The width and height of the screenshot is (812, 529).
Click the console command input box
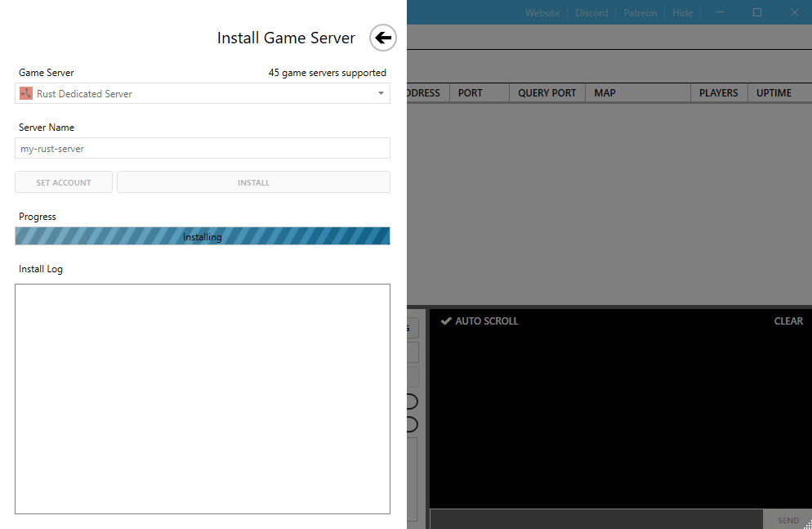coord(596,519)
